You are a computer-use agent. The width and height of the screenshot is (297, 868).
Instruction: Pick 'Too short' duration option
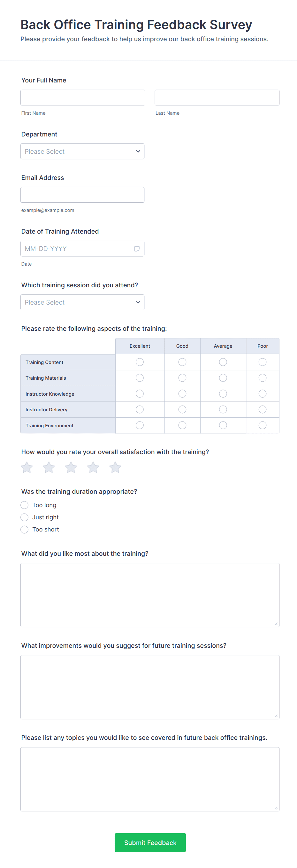[x=25, y=529]
